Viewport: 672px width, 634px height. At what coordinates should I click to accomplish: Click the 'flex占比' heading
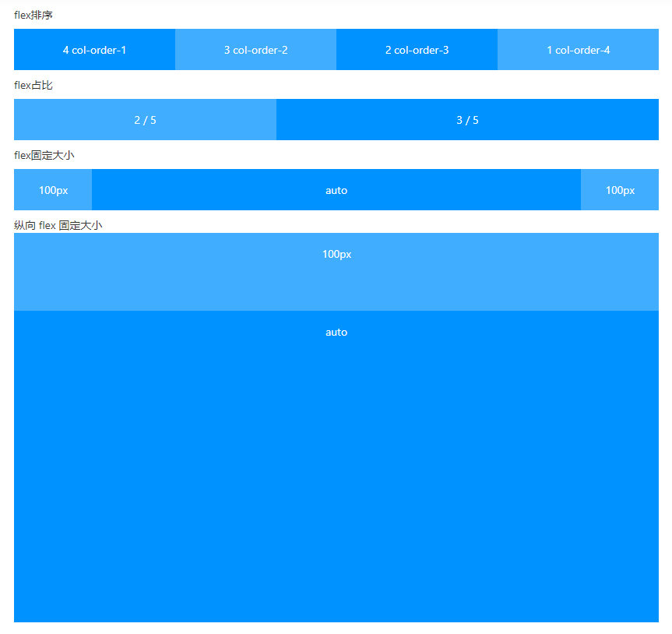pos(33,86)
